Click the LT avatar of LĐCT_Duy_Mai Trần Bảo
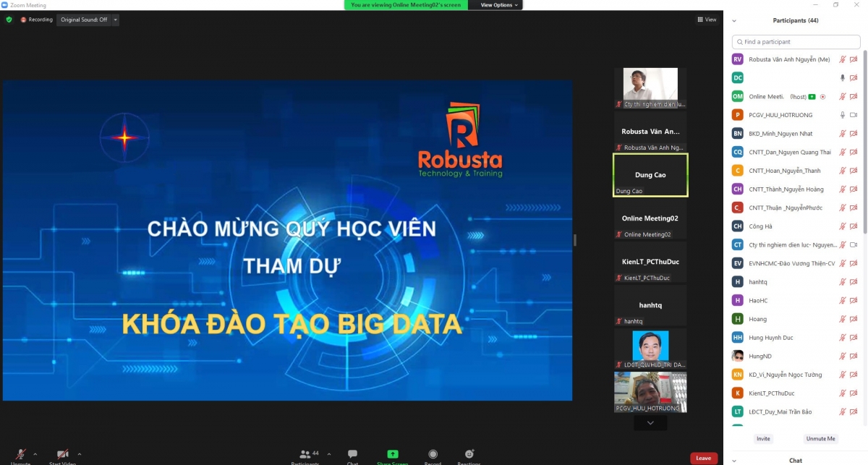The width and height of the screenshot is (868, 465). 738,411
